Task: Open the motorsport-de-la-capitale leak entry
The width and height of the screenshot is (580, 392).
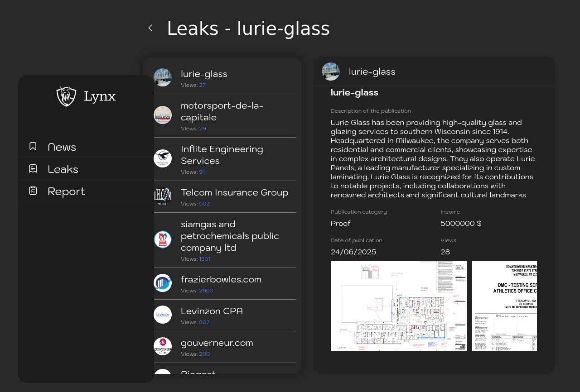Action: [x=225, y=116]
